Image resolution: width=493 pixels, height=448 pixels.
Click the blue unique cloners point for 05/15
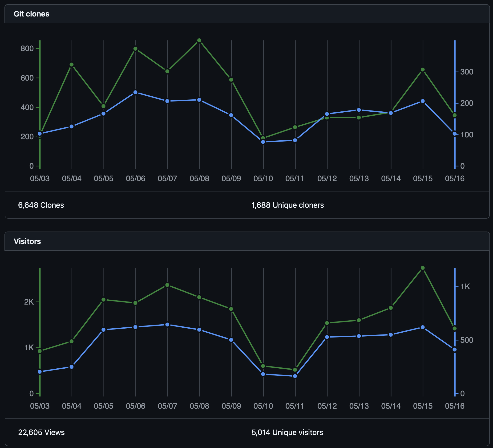[423, 101]
